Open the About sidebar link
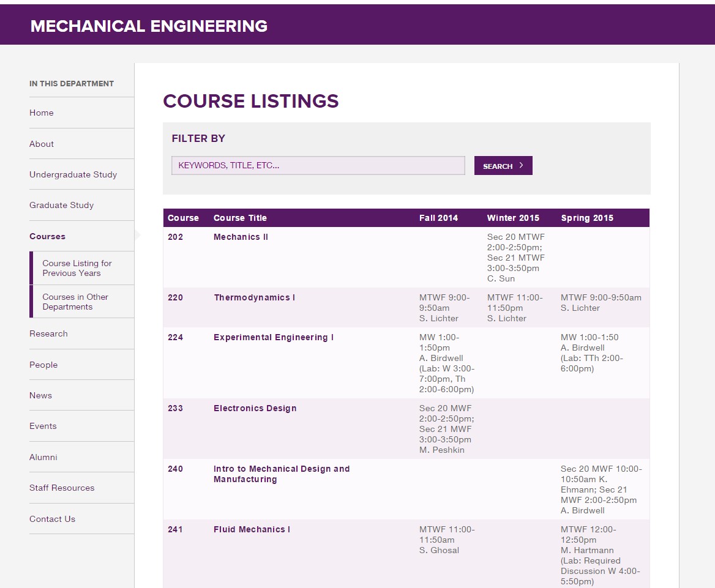The width and height of the screenshot is (715, 588). coord(42,144)
